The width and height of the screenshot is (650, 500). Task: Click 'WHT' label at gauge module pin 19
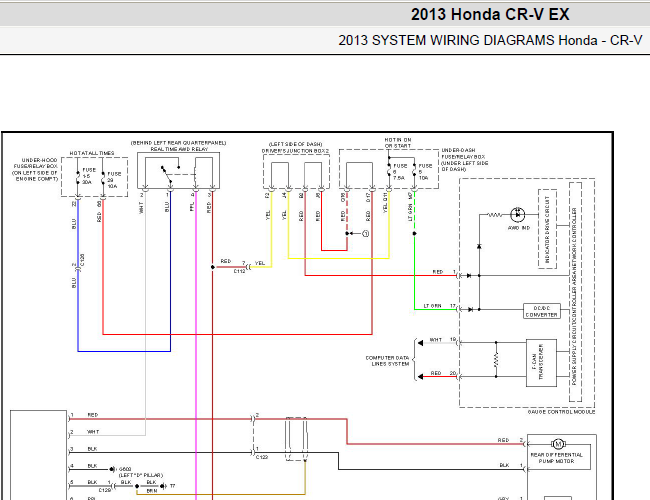[x=436, y=340]
